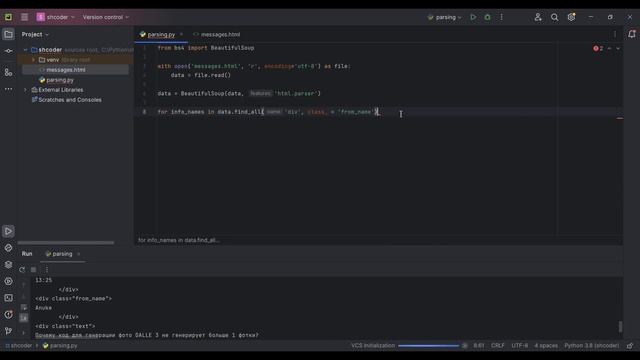Screen dimensions: 640x360
Task: Switch to parsing.py editor tab
Action: [x=161, y=34]
